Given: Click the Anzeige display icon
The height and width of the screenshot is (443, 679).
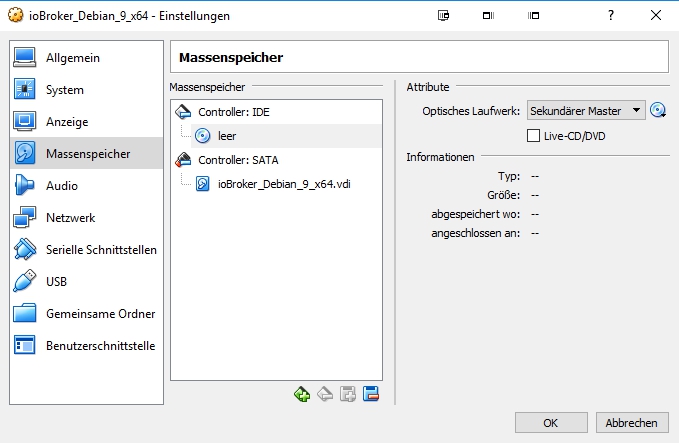Looking at the screenshot, I should 25,121.
